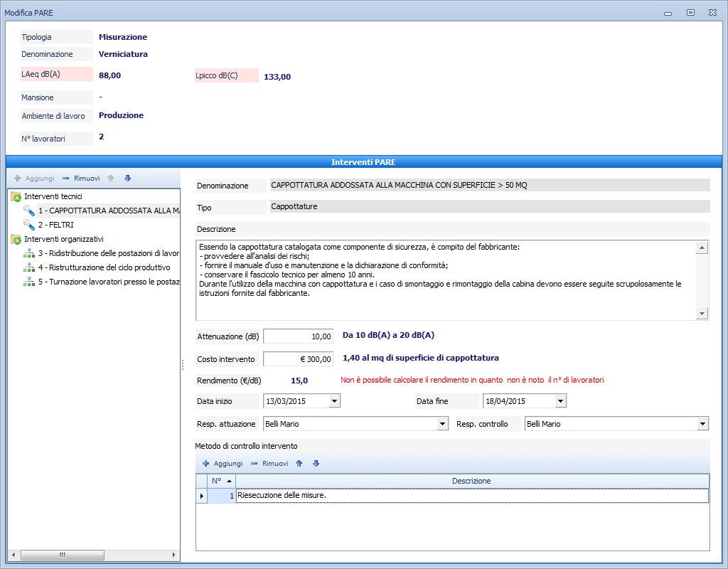728x569 pixels.
Task: Move intervention down with the blue arrow
Action: point(128,179)
